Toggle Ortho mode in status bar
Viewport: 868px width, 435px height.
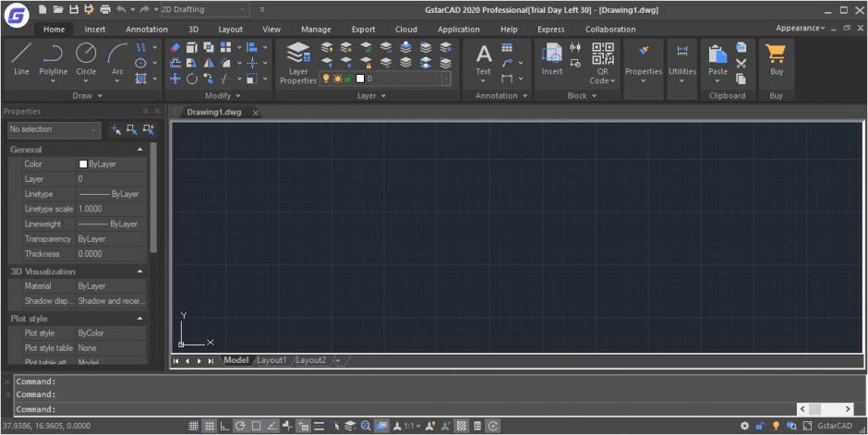pos(224,426)
